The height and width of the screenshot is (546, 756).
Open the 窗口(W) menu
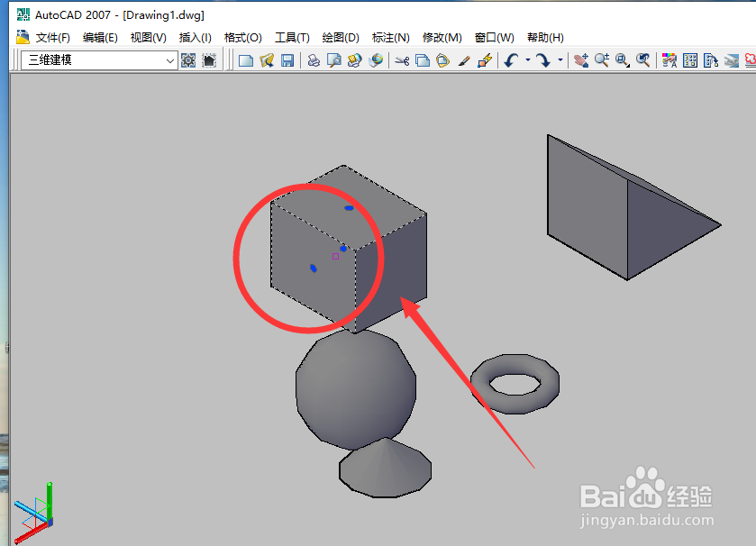click(494, 38)
